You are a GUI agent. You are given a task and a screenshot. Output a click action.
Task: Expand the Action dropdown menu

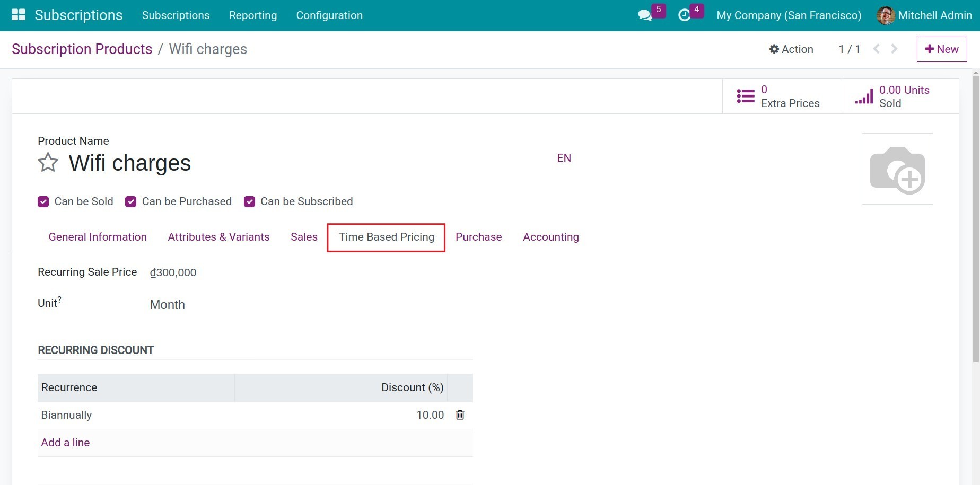pos(791,49)
